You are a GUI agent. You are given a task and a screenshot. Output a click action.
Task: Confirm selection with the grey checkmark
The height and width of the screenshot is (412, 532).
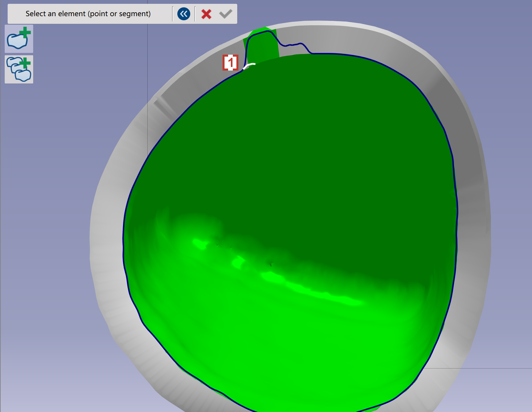pyautogui.click(x=225, y=14)
